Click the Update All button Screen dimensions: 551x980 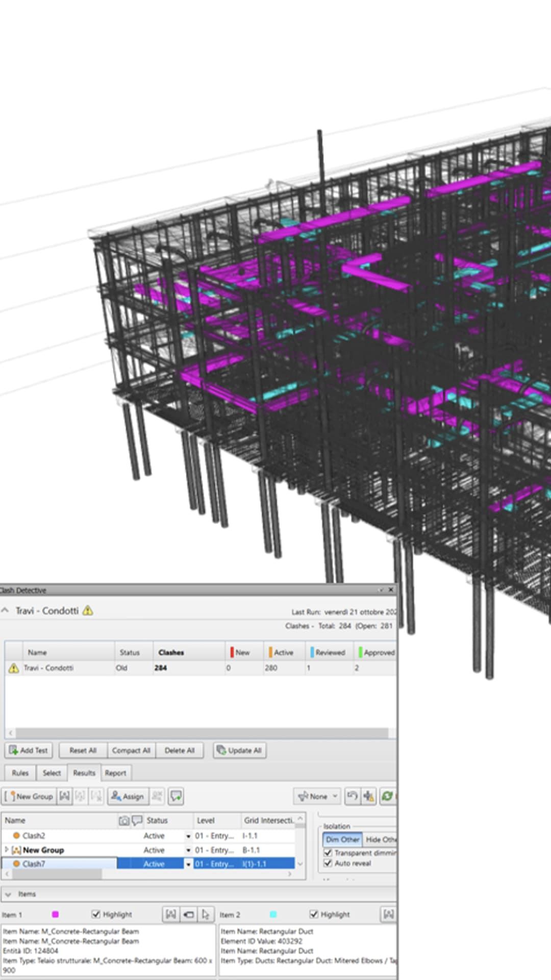pos(239,750)
